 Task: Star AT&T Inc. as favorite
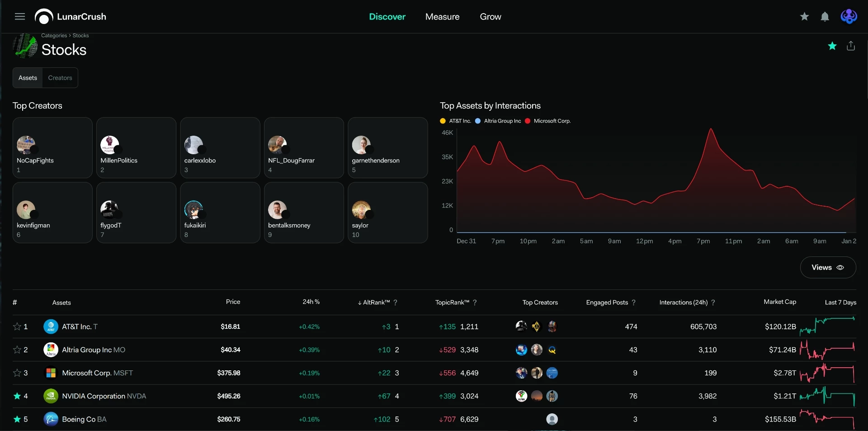pyautogui.click(x=17, y=327)
